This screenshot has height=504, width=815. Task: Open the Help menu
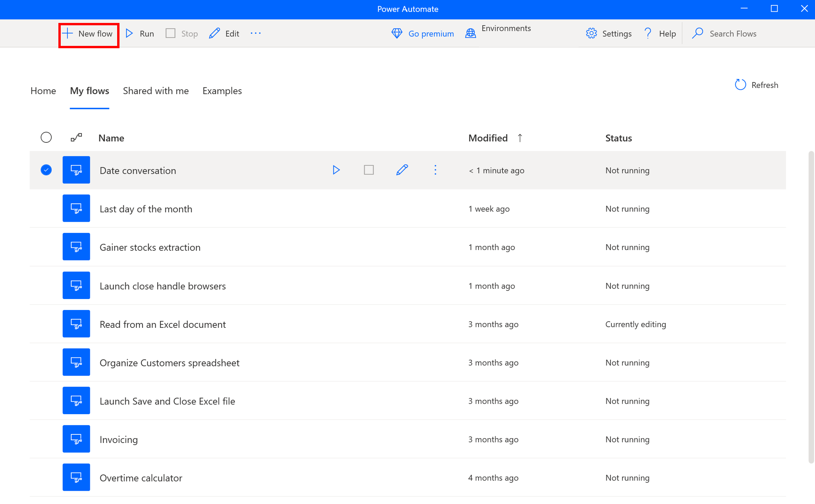point(660,33)
